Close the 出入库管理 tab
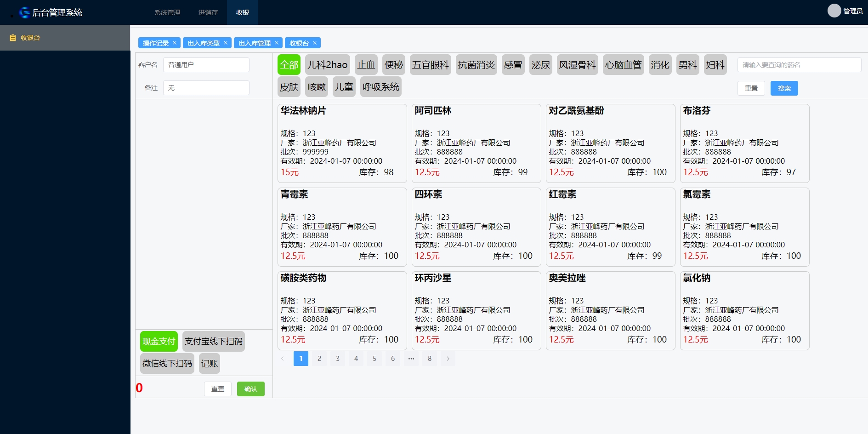The image size is (868, 434). 277,43
